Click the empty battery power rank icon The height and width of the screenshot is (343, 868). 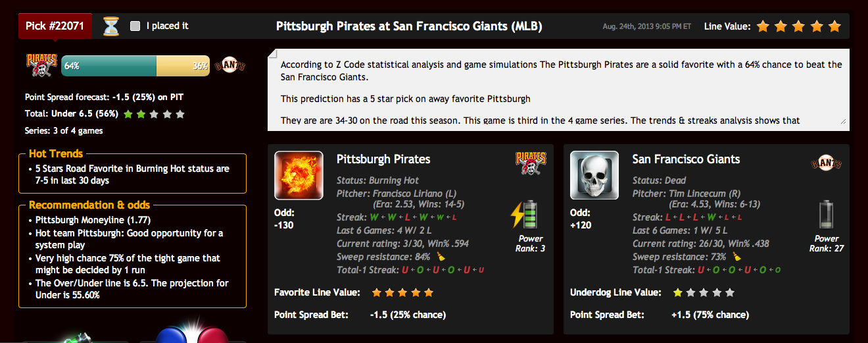[x=826, y=215]
